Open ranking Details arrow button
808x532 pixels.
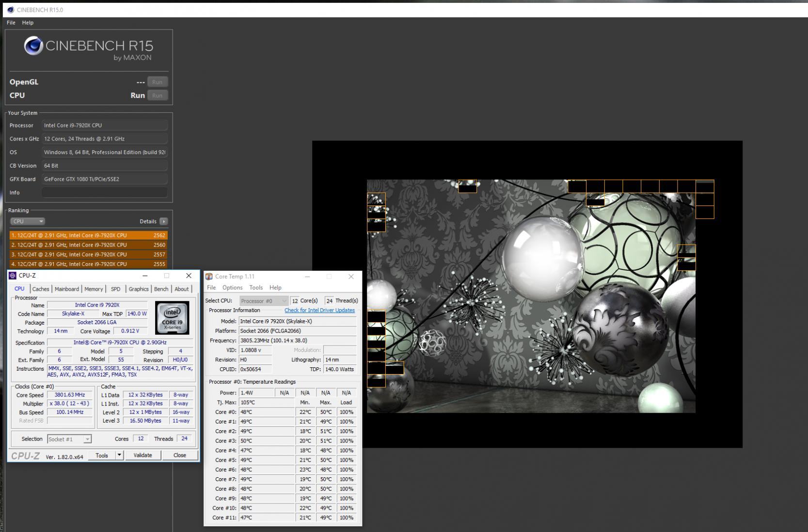pyautogui.click(x=164, y=221)
